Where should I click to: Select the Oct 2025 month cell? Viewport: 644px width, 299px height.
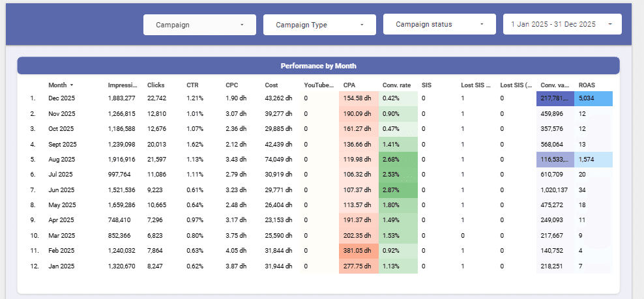[x=61, y=129]
